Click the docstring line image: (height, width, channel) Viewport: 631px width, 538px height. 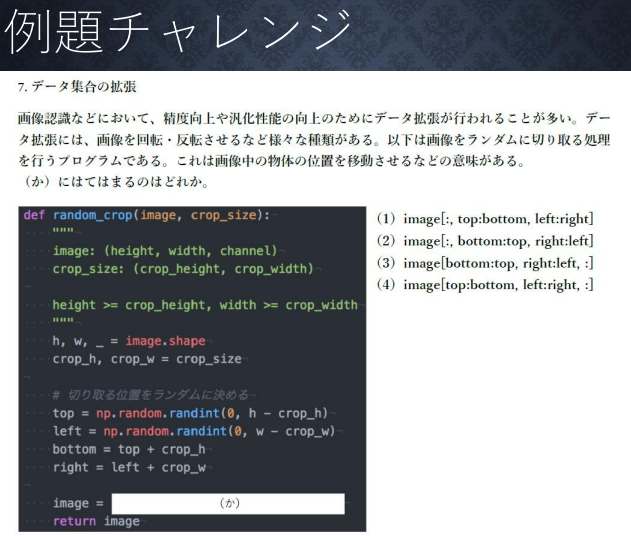pos(166,251)
